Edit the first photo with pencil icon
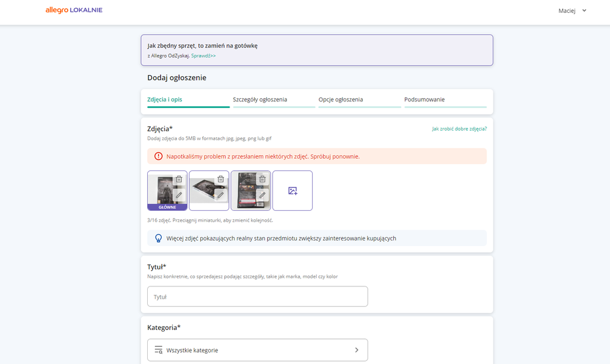 point(179,195)
